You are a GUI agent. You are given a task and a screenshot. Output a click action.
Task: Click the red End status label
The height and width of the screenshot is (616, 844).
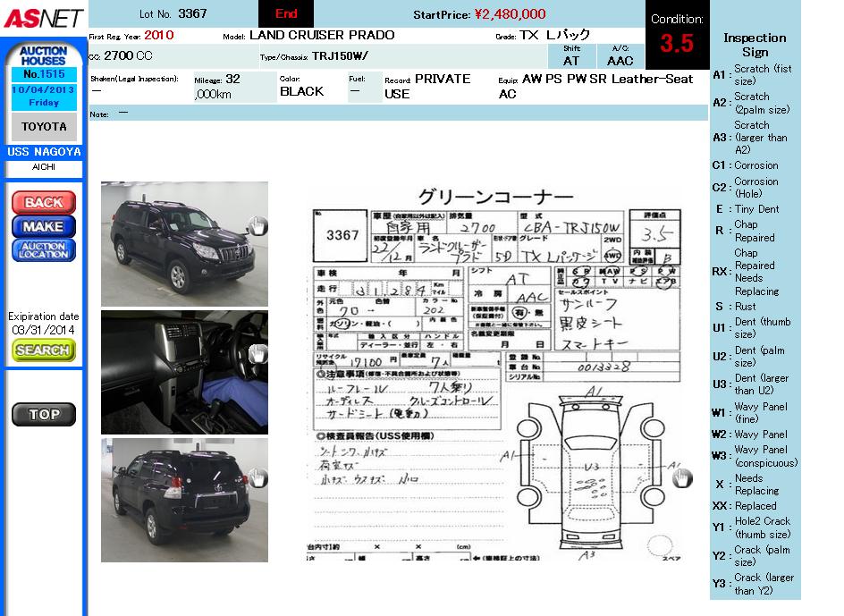[286, 13]
